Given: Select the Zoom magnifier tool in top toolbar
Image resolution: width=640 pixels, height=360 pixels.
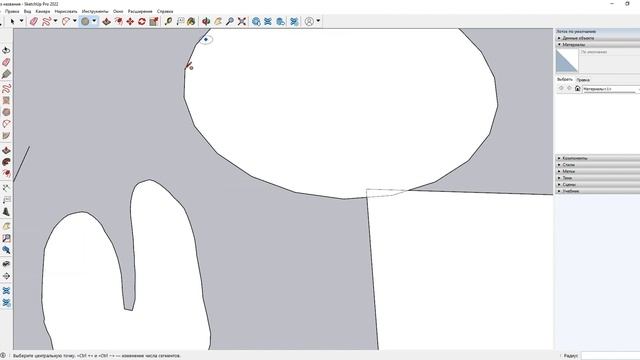Looking at the screenshot, I should tap(230, 21).
